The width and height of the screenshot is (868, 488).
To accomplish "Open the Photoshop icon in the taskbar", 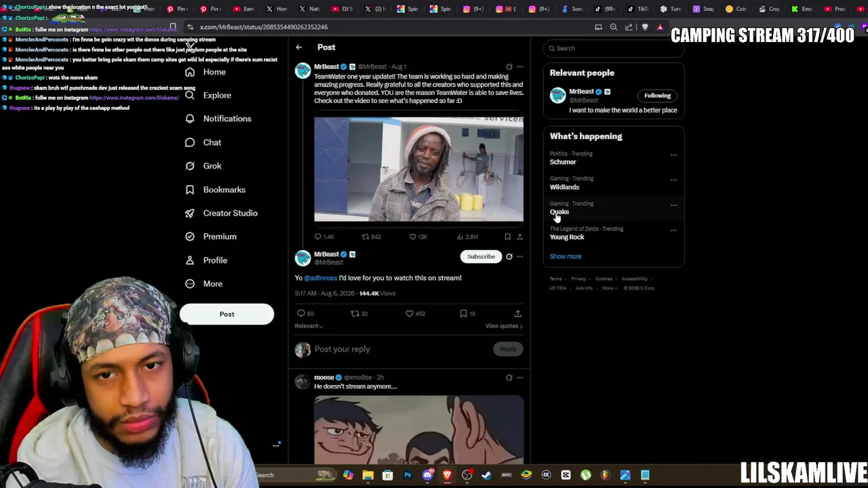I will click(408, 475).
